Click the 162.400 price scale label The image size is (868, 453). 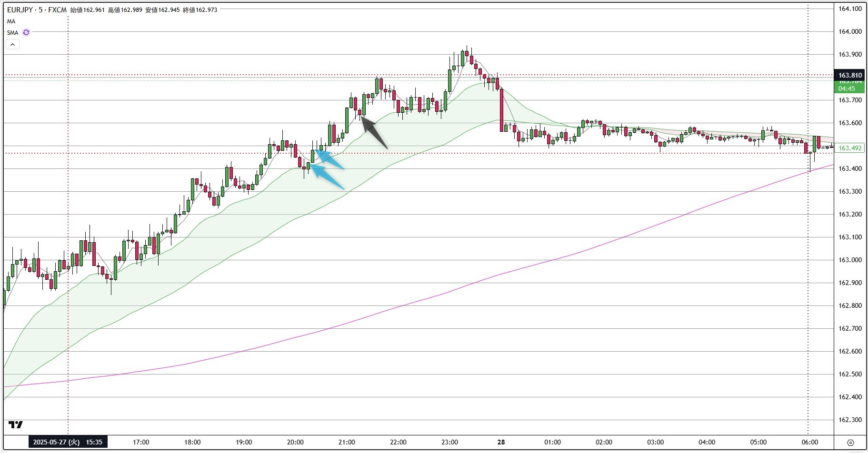coord(850,397)
